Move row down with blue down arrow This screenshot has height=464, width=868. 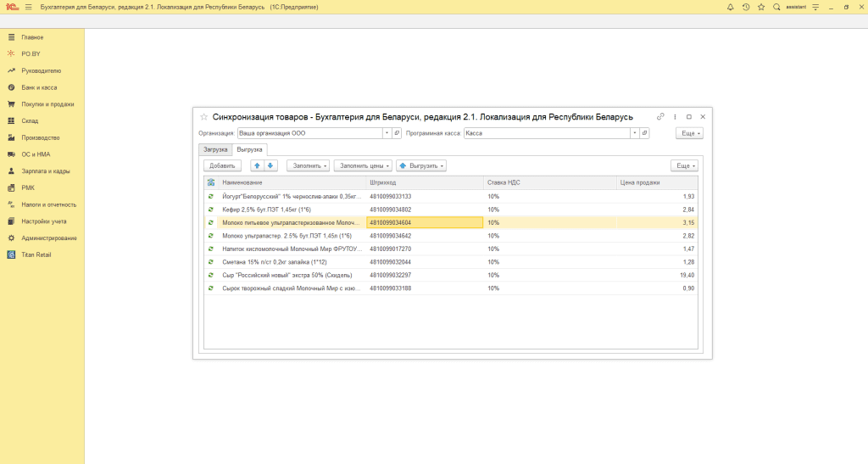[x=270, y=165]
